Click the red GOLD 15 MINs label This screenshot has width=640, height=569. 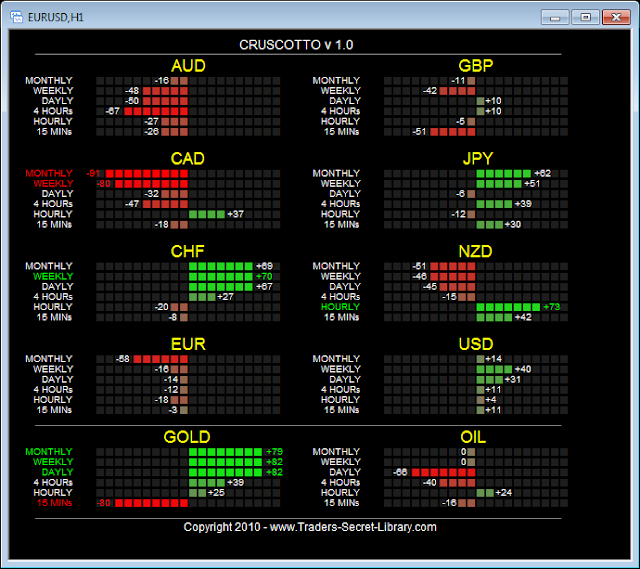tap(54, 503)
